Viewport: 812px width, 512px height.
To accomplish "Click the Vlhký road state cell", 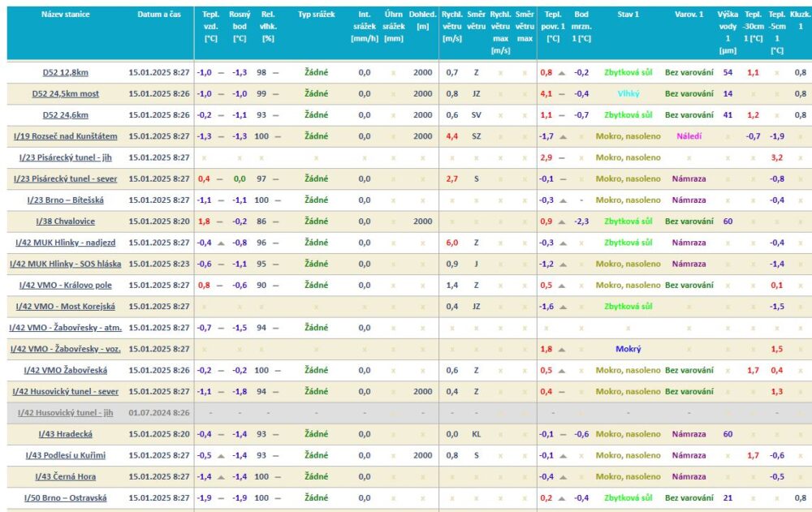I will (628, 93).
